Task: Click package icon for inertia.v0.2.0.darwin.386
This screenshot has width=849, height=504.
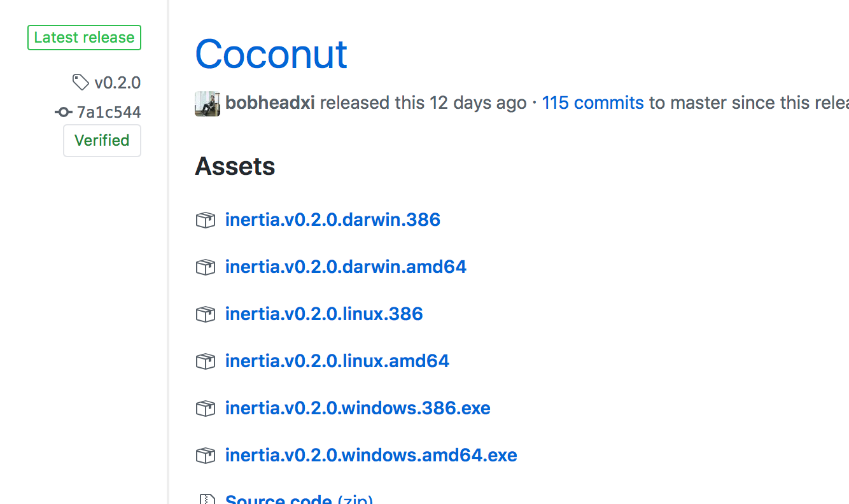Action: [x=205, y=220]
